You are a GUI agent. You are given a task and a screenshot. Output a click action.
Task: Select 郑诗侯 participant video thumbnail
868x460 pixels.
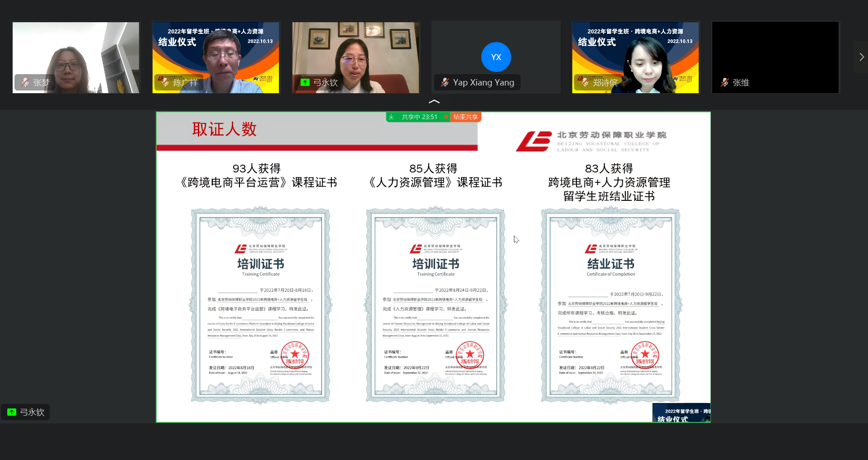click(x=636, y=57)
